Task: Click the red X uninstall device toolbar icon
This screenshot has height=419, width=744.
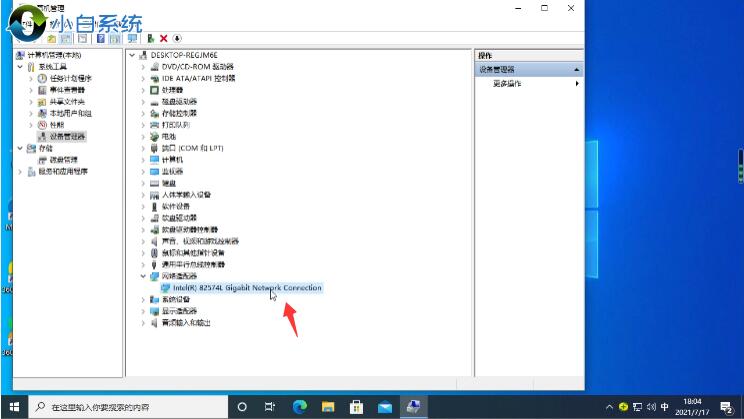Action: [163, 38]
